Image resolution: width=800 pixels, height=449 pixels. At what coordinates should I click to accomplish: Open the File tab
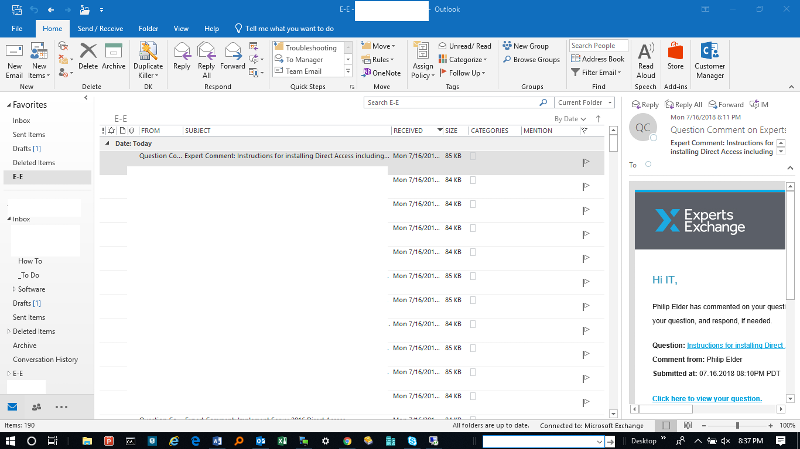pos(17,29)
